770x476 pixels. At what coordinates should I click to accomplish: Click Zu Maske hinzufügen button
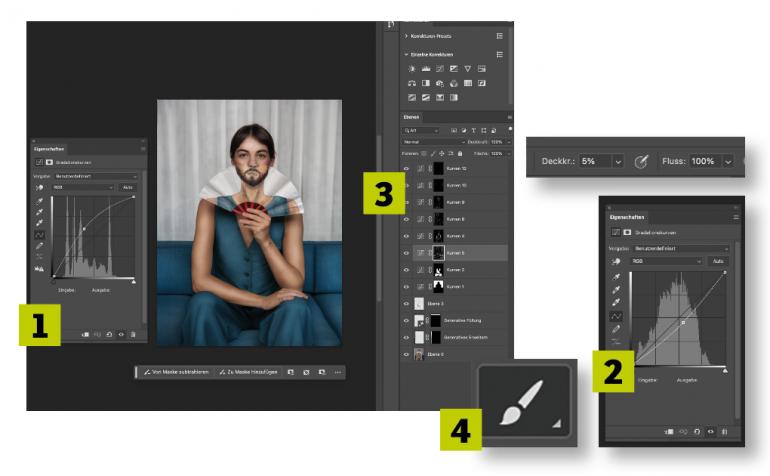pos(248,372)
